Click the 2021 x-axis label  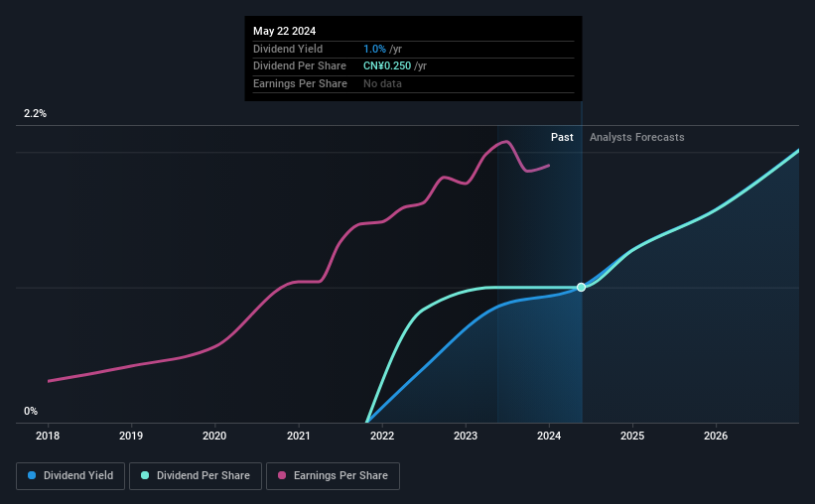[x=299, y=436]
